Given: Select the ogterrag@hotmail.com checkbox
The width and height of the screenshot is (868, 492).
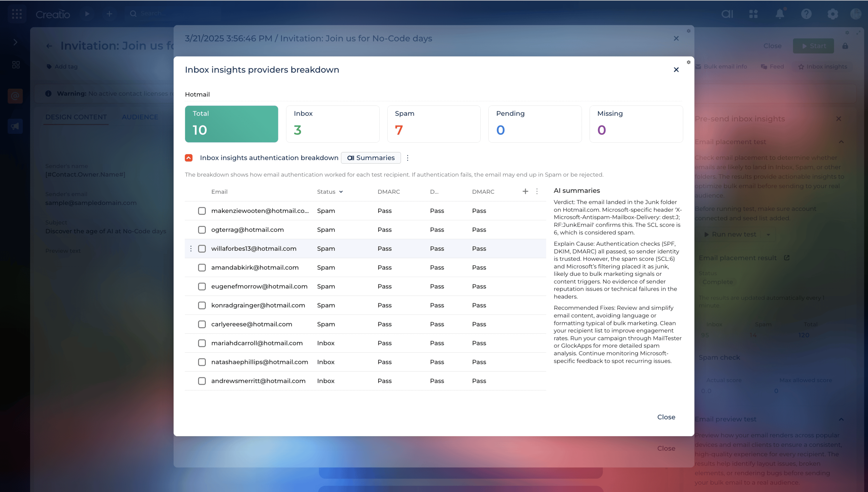Looking at the screenshot, I should click(202, 230).
